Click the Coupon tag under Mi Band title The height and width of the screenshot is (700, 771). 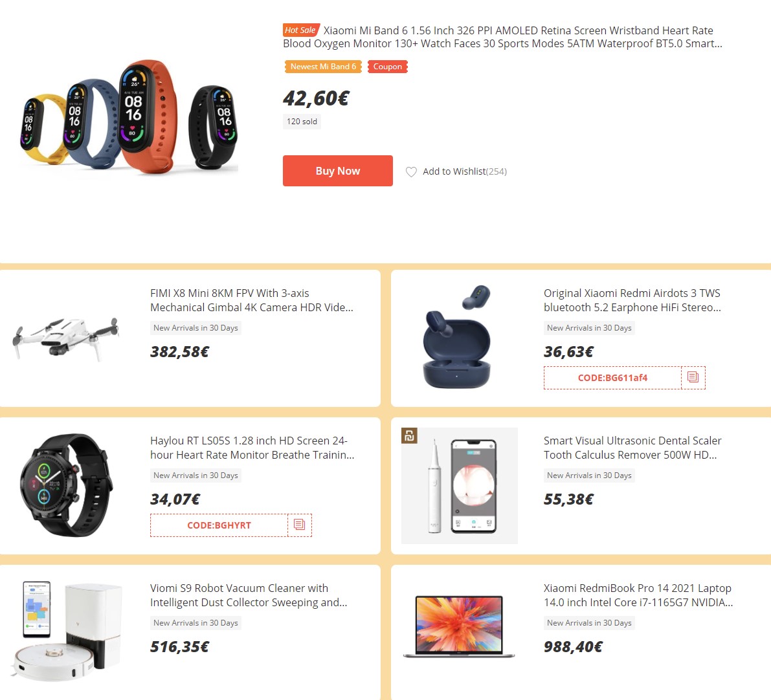tap(388, 67)
